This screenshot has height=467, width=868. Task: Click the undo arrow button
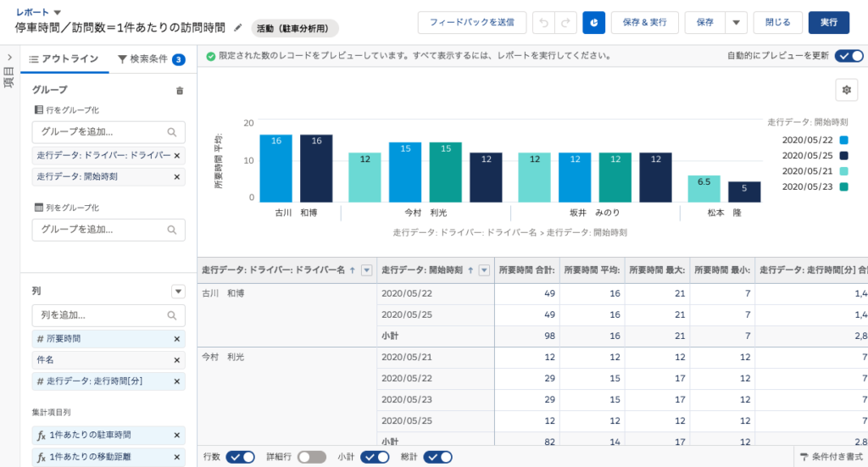(x=543, y=23)
